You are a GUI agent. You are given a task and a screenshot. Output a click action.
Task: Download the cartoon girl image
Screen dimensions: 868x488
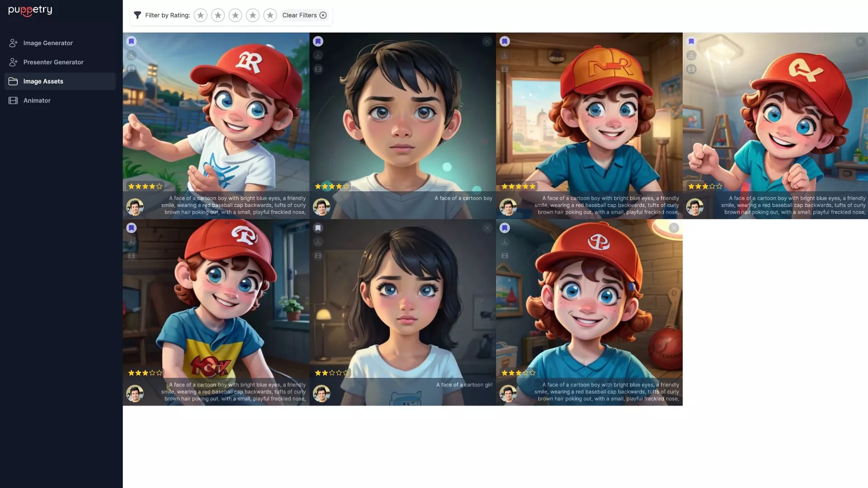(318, 242)
